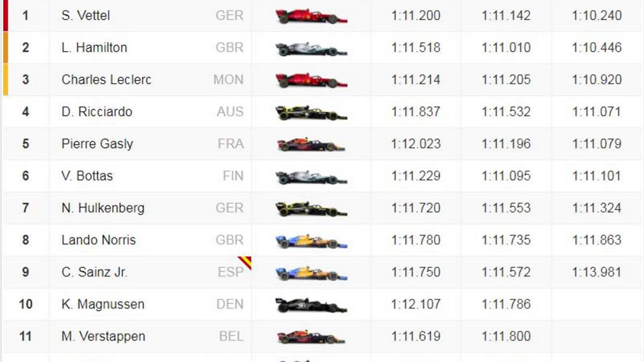Click Ricciardo's yellow Renault car icon
The image size is (644, 362).
(311, 113)
